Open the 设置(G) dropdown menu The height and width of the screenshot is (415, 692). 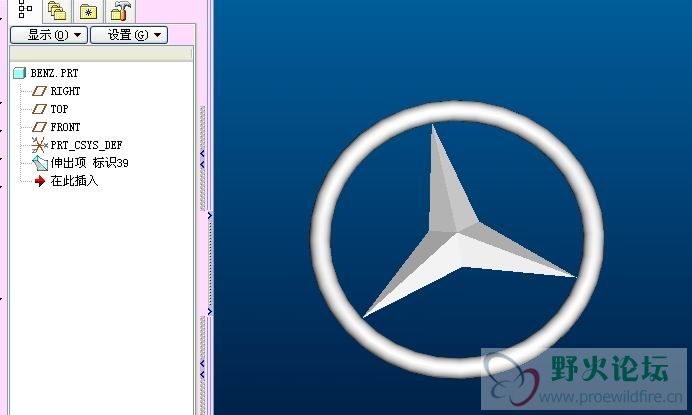[x=129, y=35]
